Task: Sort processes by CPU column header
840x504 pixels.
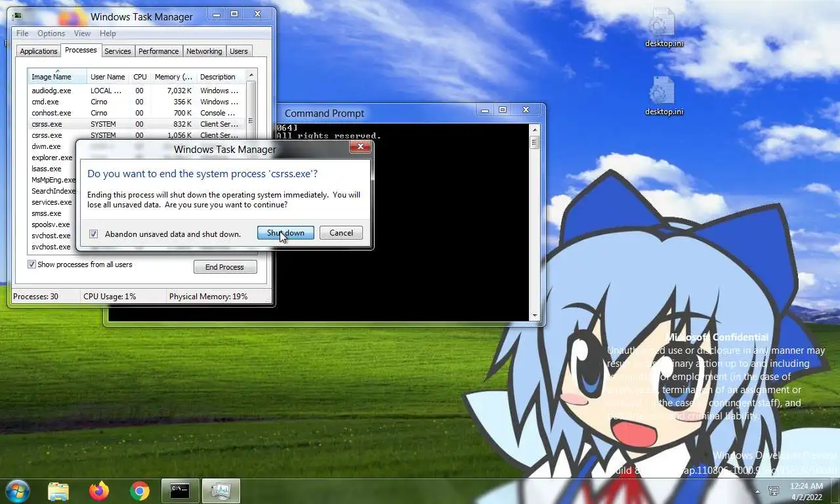Action: 140,77
